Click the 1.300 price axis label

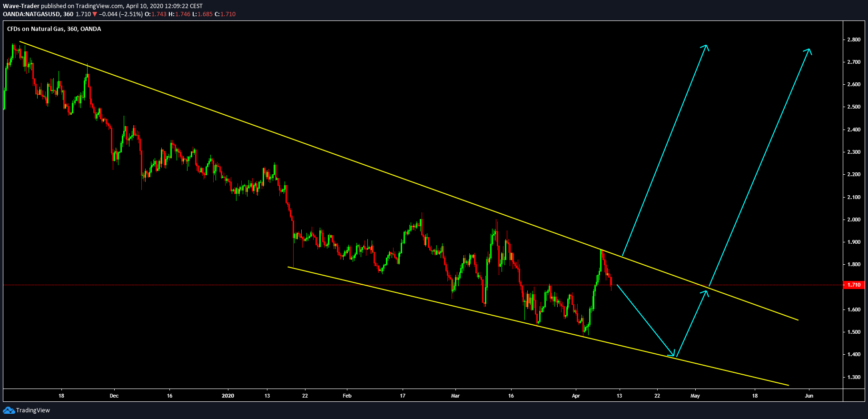(854, 377)
